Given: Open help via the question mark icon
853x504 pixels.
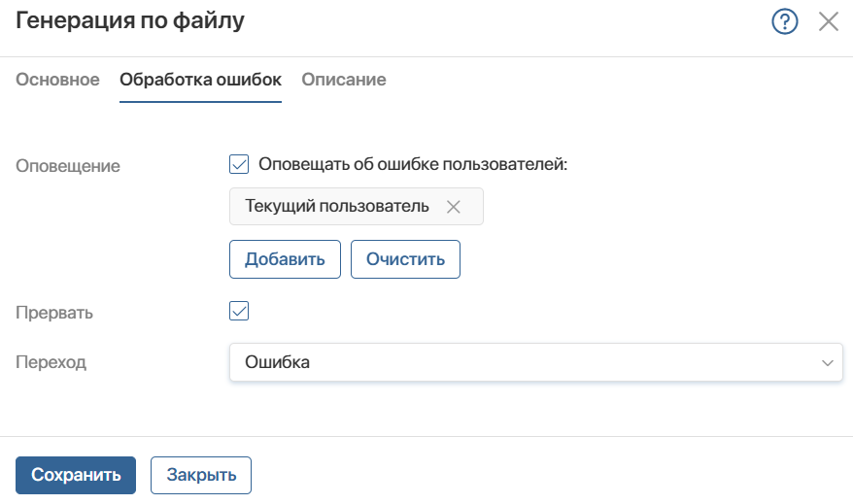Looking at the screenshot, I should coord(784,21).
